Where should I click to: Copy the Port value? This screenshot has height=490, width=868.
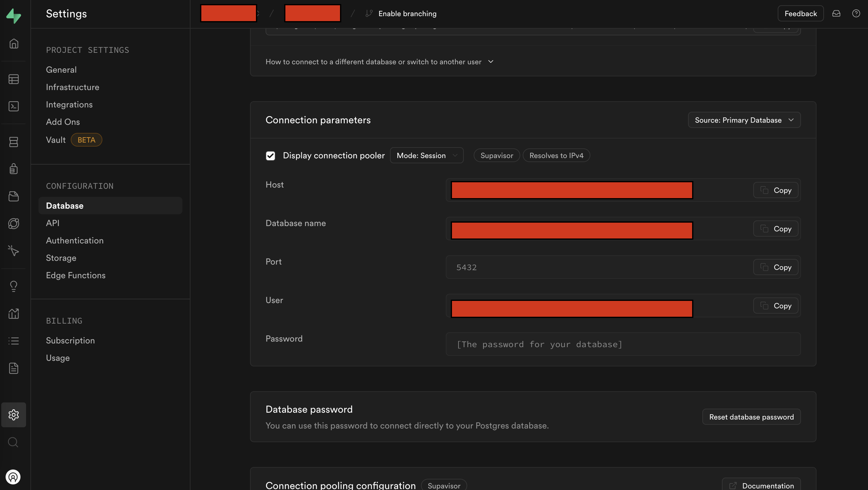pyautogui.click(x=775, y=267)
